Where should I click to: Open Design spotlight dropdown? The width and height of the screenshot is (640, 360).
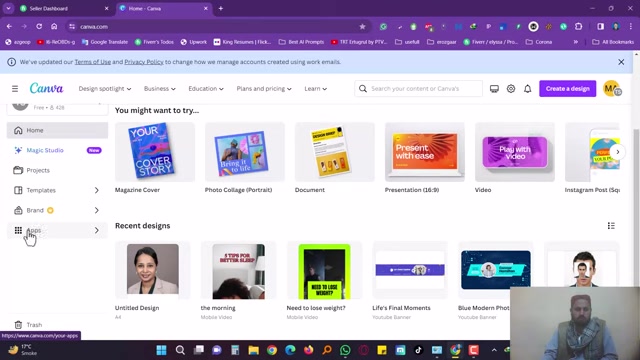(105, 89)
